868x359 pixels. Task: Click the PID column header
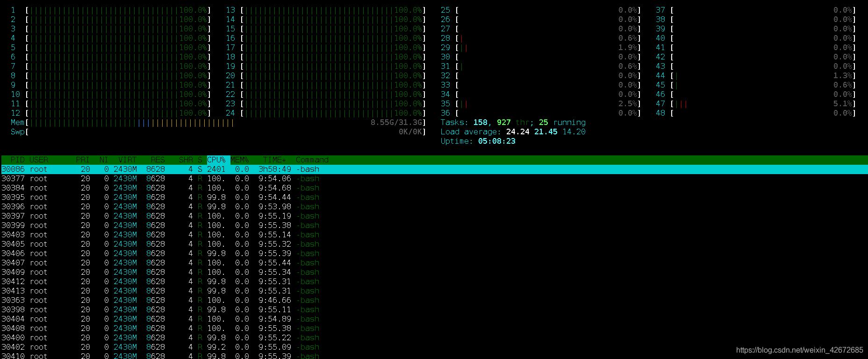[x=17, y=160]
